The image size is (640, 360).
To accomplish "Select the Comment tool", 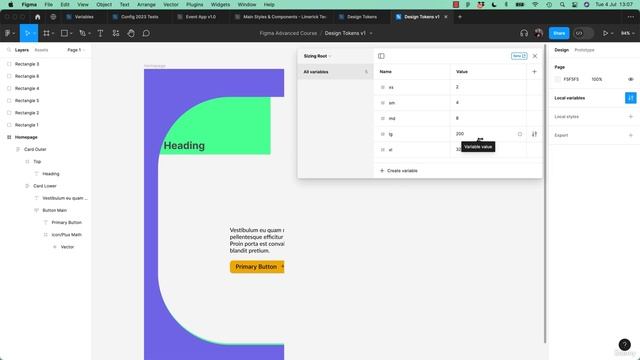I will [146, 33].
